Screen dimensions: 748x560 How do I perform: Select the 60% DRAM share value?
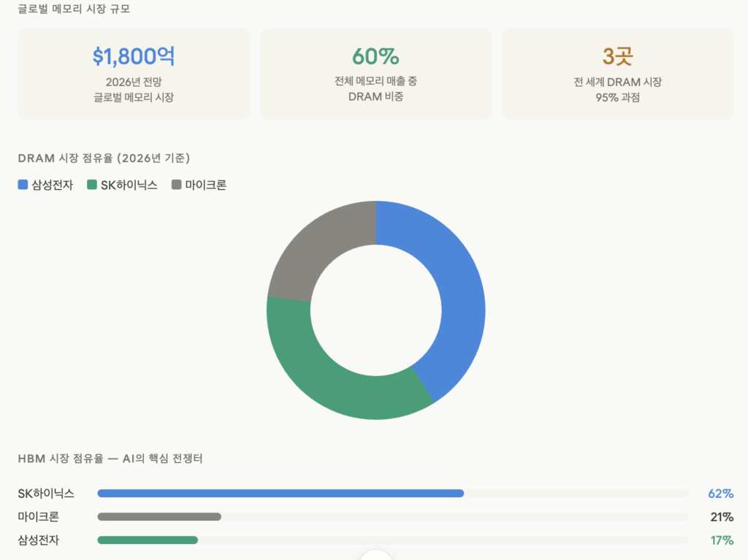click(376, 56)
